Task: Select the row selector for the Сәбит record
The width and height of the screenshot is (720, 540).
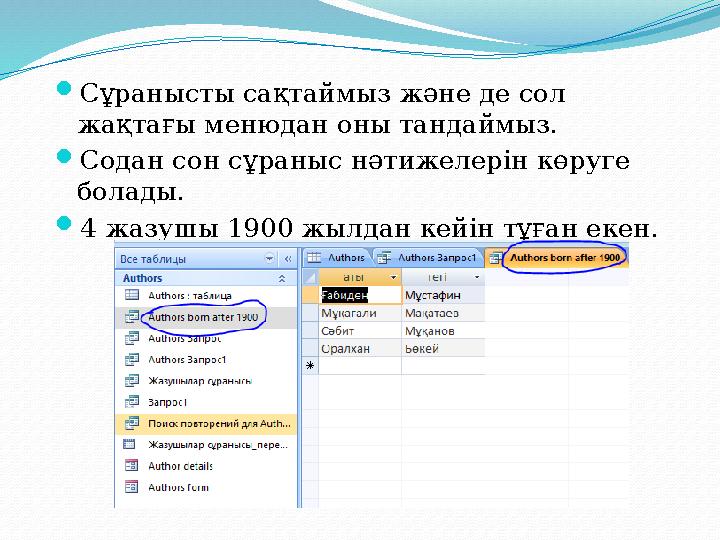Action: click(310, 331)
